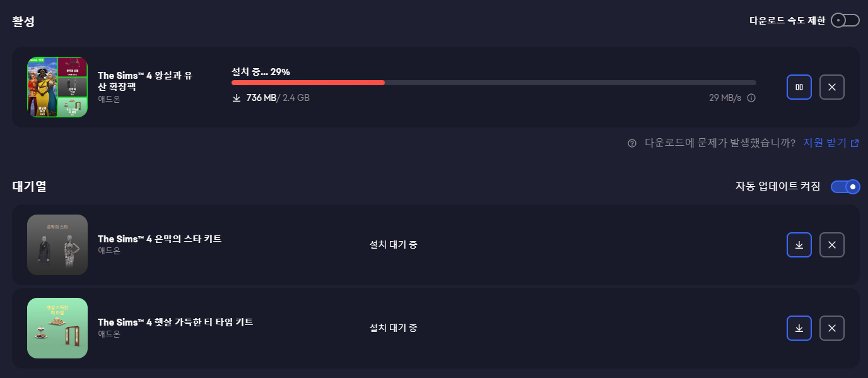Open the 햇살 가득한 티 타임 thumbnail

tap(57, 328)
